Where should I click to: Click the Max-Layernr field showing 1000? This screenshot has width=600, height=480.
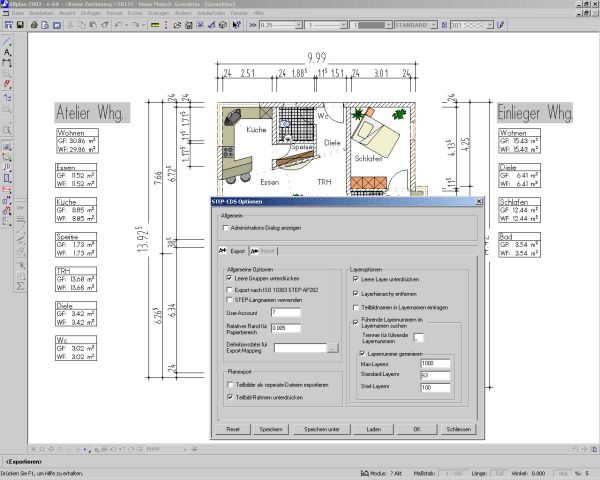pyautogui.click(x=435, y=363)
